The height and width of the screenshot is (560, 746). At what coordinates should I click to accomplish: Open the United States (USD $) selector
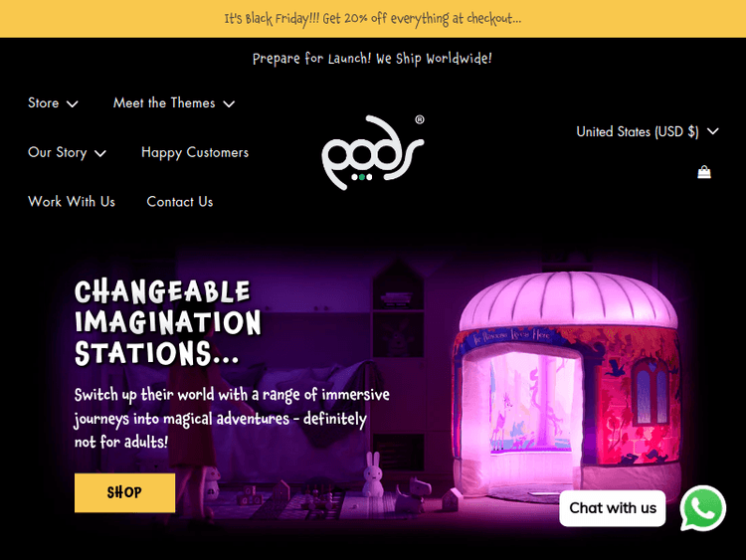point(648,131)
